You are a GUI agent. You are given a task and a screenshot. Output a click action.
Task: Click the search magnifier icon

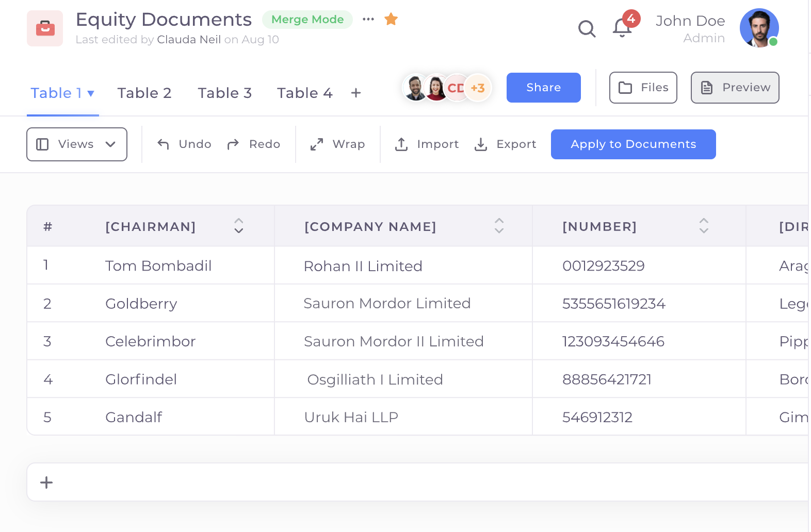pyautogui.click(x=587, y=29)
